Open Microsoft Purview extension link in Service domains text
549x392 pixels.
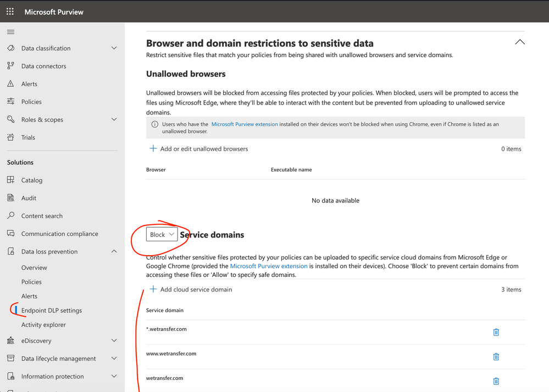point(269,266)
